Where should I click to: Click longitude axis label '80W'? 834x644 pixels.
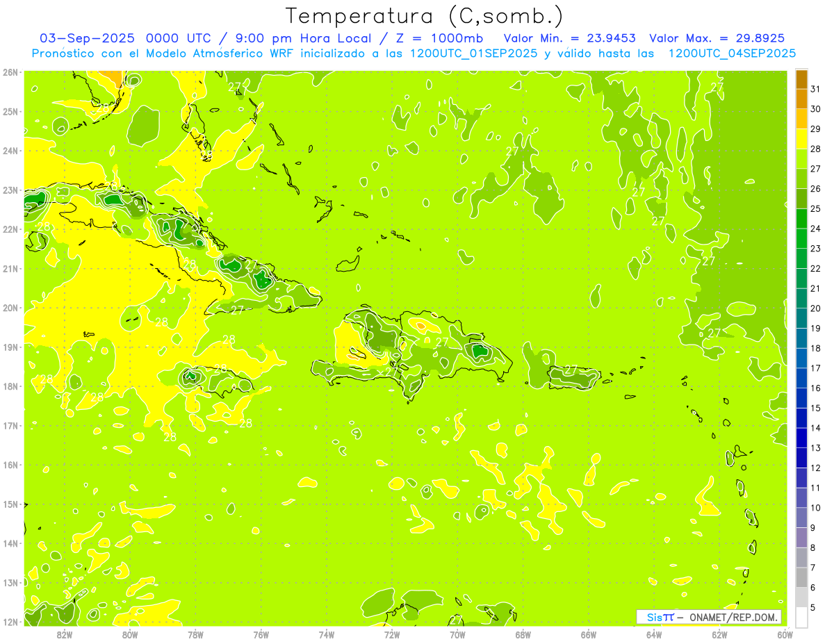pyautogui.click(x=130, y=634)
